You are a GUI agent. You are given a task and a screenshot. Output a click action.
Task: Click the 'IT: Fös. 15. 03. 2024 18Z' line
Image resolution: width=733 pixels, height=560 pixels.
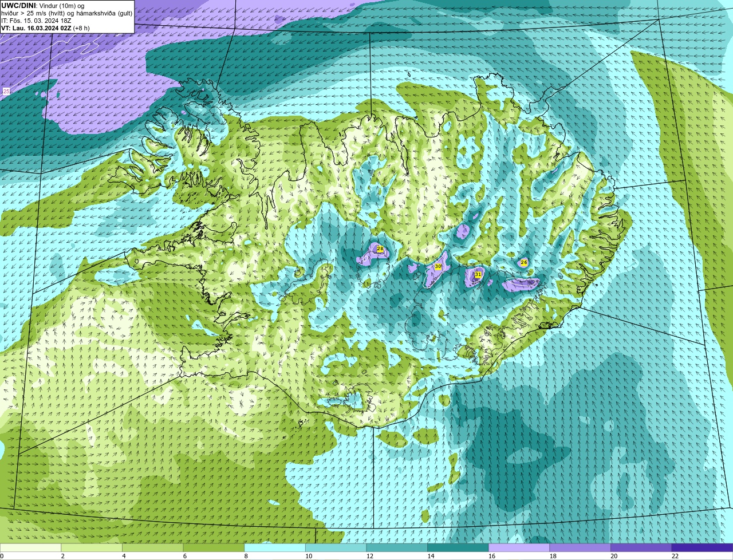[x=36, y=21]
